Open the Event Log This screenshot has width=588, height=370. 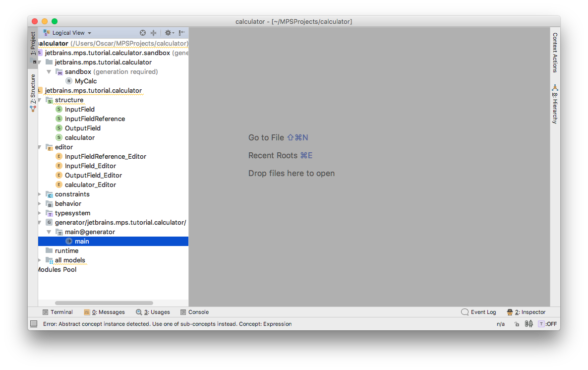point(478,312)
